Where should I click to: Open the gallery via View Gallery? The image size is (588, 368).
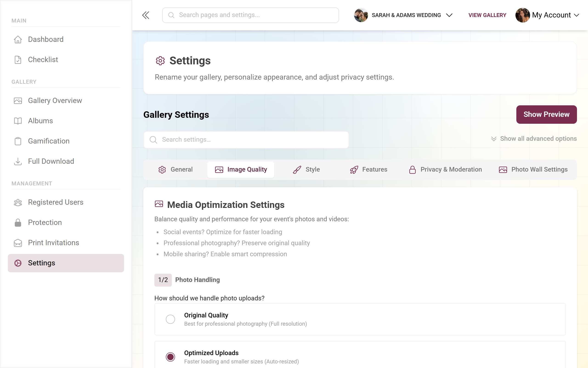coord(487,15)
